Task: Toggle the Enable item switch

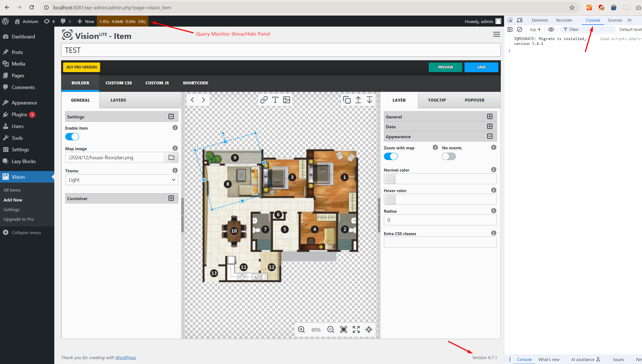Action: coord(72,137)
